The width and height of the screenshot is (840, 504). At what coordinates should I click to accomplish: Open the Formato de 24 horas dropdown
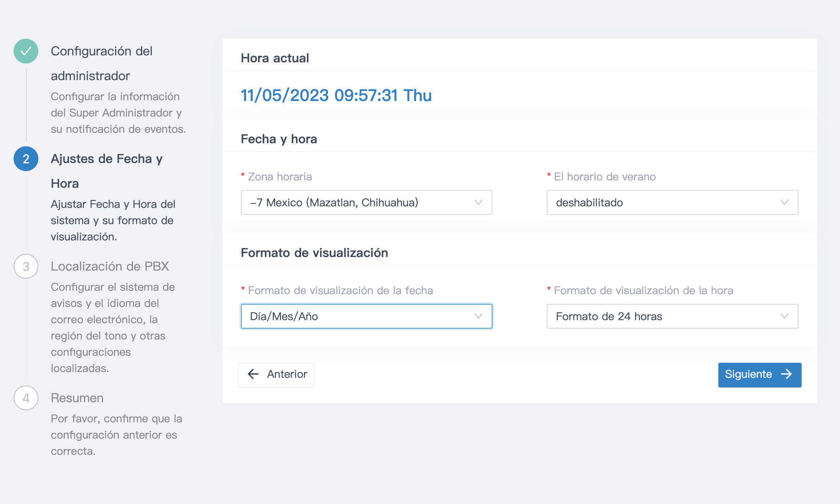(x=672, y=316)
